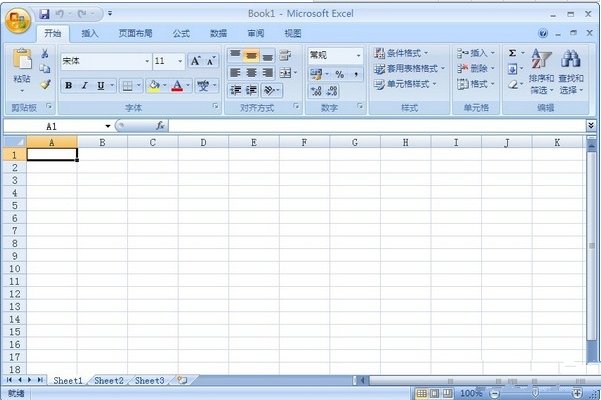This screenshot has width=601, height=400.
Task: Click the zoom in plus button
Action: click(577, 393)
